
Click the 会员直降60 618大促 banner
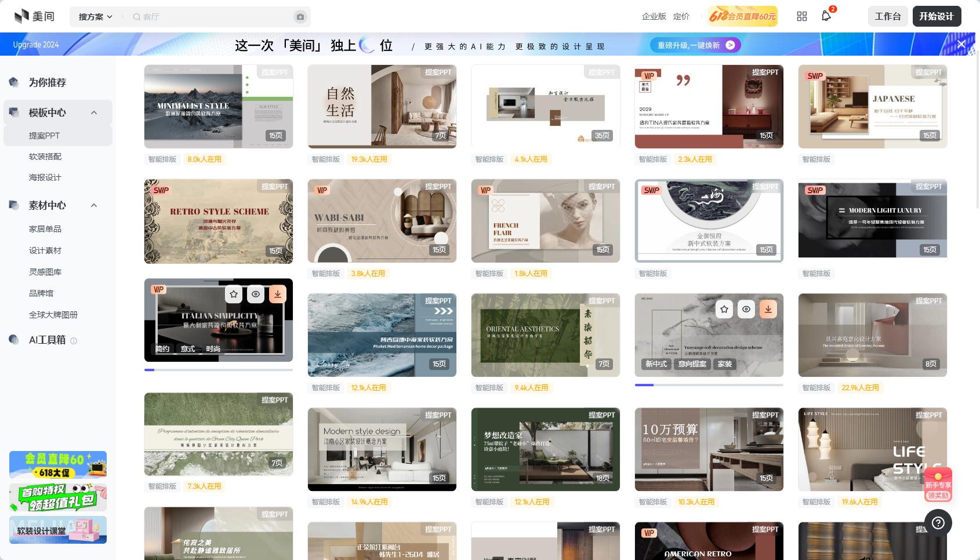click(58, 465)
